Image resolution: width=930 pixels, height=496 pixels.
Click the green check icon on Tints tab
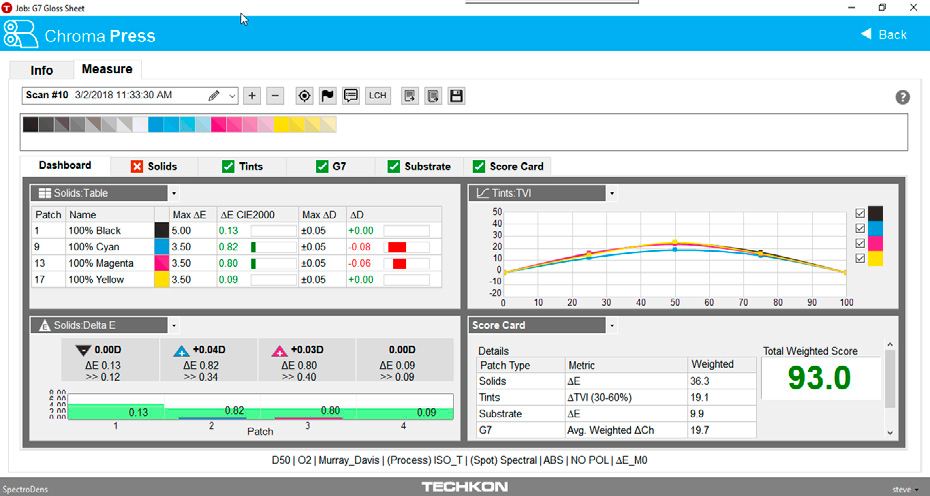coord(228,167)
